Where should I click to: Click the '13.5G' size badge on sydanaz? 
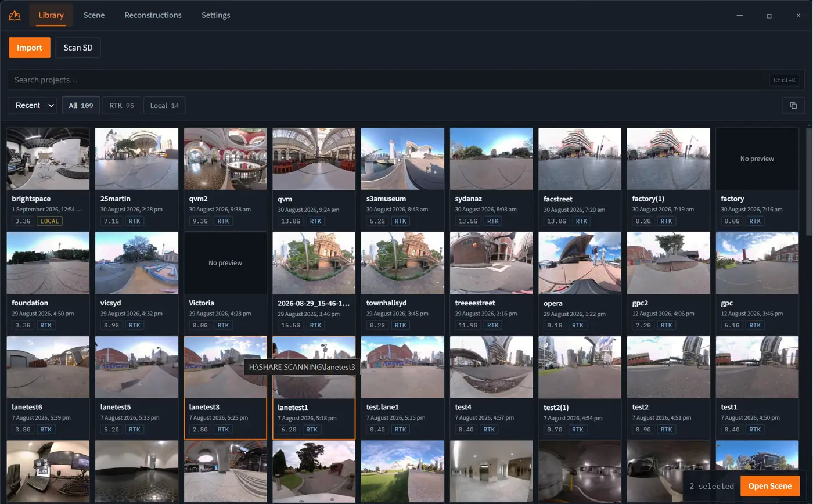pyautogui.click(x=467, y=221)
